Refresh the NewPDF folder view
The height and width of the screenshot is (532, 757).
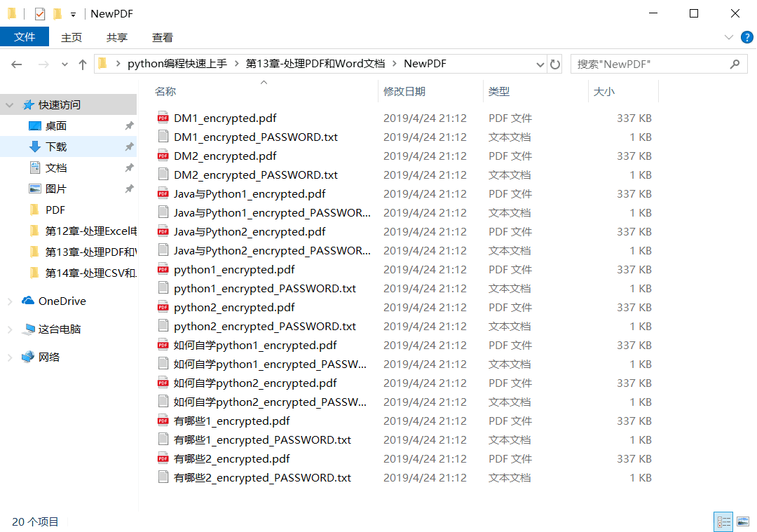point(555,63)
